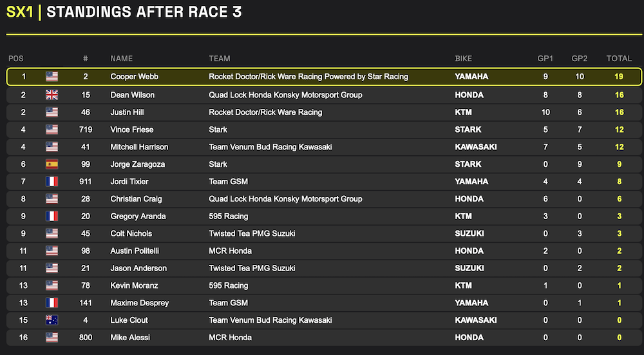Select rider name Jorge Zaragoza
Screen dimensions: 644x355
tap(138, 164)
